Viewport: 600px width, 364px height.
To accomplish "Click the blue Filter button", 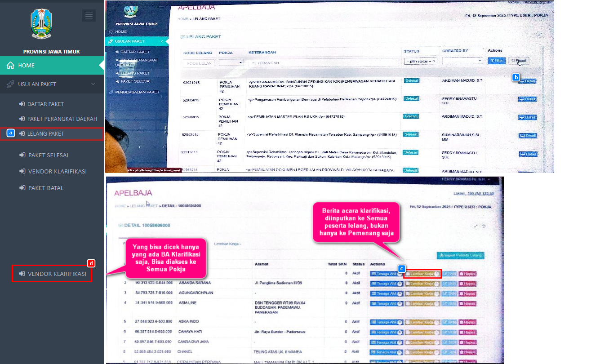I will pos(497,61).
